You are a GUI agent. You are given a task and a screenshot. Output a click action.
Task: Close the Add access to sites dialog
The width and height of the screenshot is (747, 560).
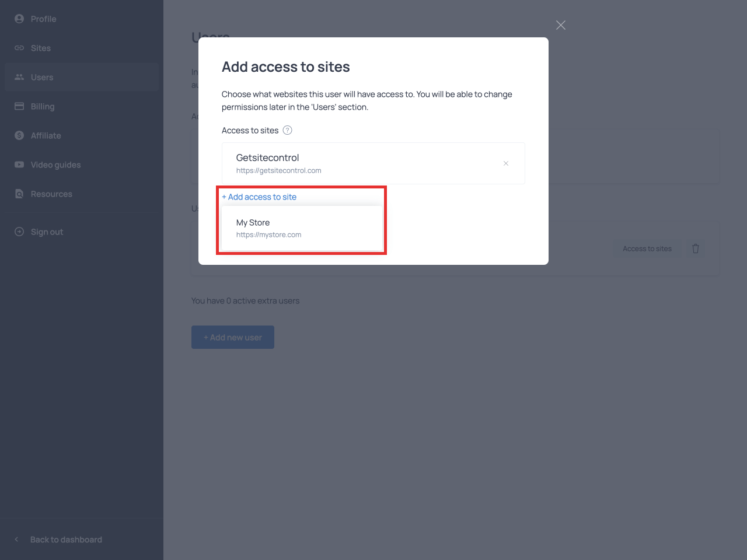561,25
